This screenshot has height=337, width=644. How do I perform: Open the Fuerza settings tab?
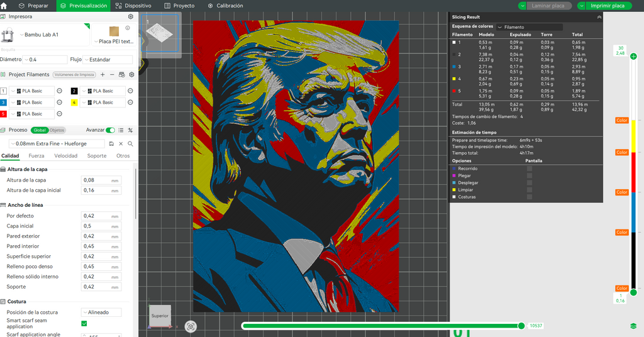click(36, 155)
